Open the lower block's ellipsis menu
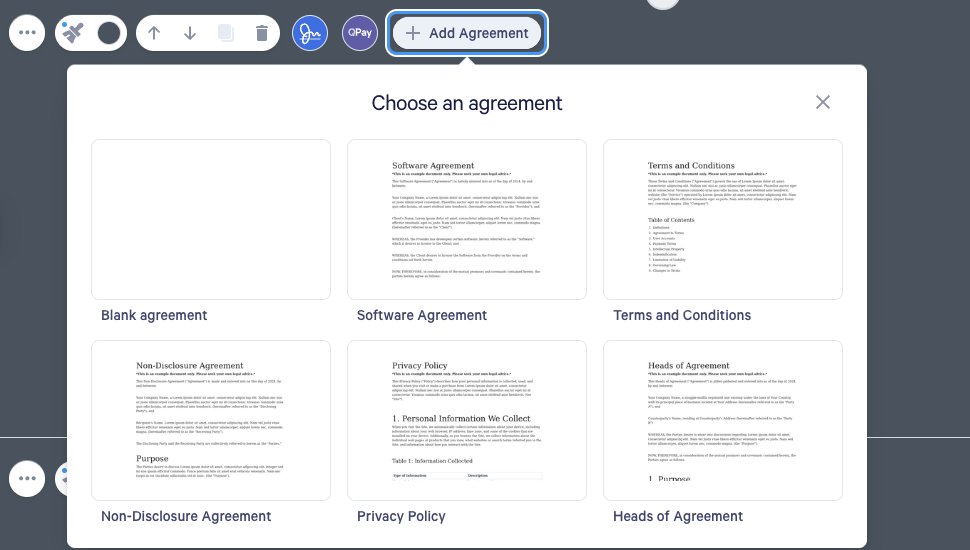 (x=27, y=478)
